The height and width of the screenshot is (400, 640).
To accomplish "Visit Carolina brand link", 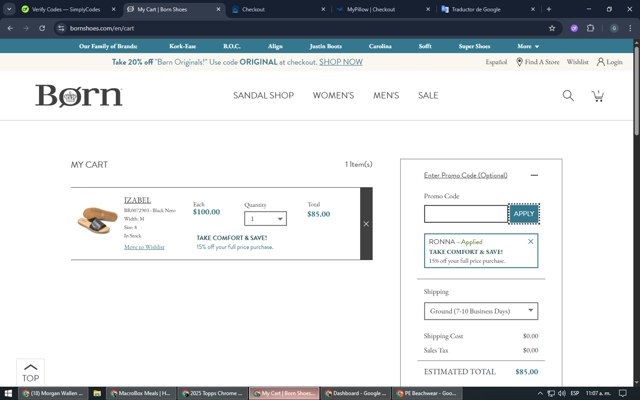I will (380, 46).
